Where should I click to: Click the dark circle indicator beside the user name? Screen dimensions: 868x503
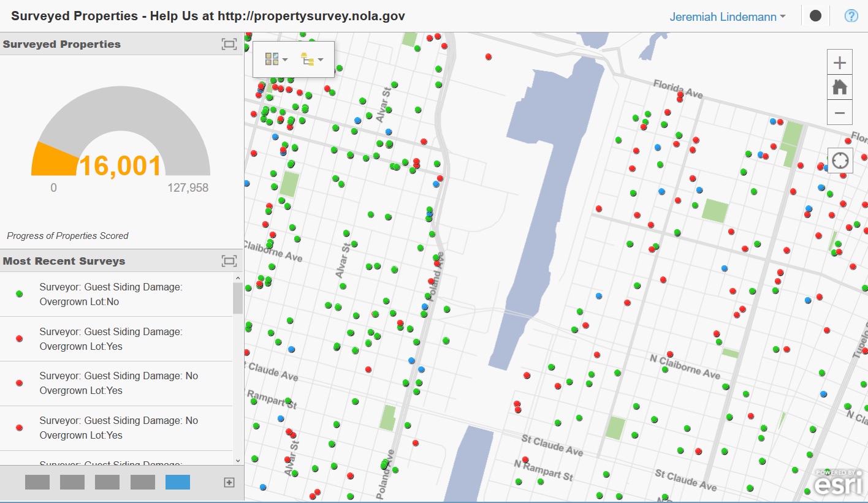815,16
